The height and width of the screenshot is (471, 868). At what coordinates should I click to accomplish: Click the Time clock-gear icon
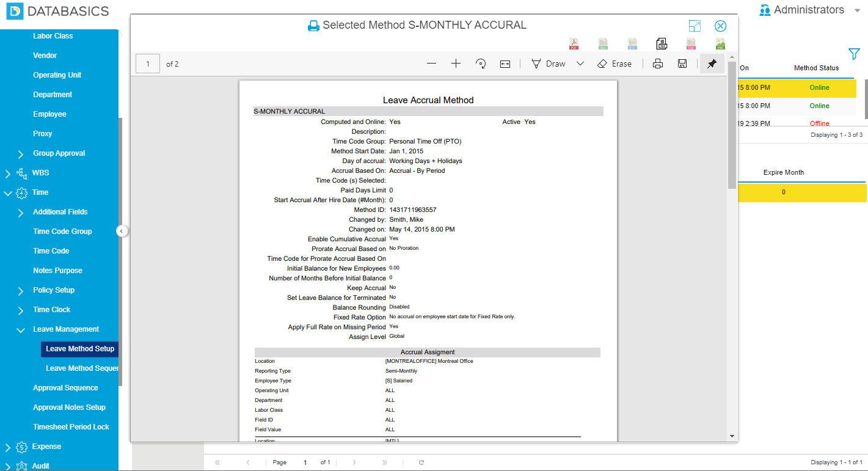(22, 192)
